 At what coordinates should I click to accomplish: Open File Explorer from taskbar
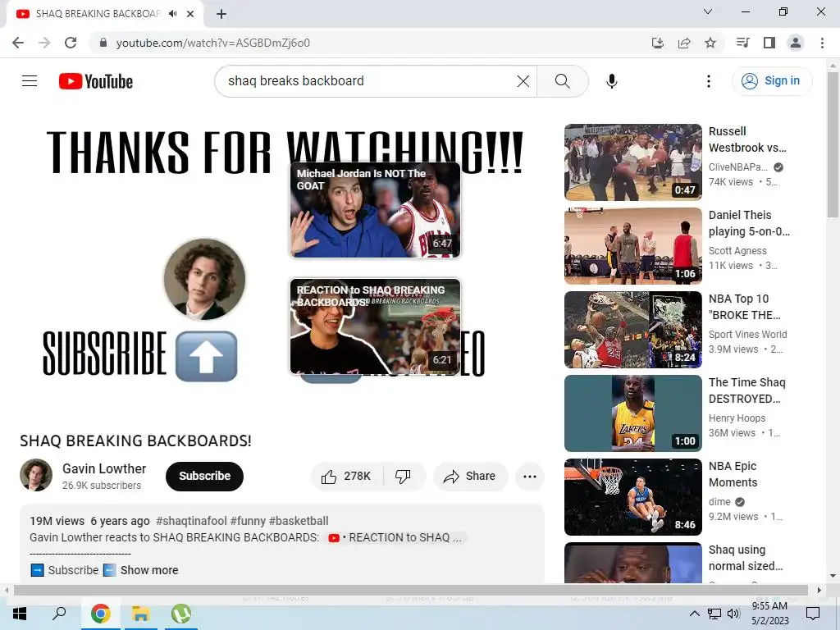pyautogui.click(x=141, y=614)
